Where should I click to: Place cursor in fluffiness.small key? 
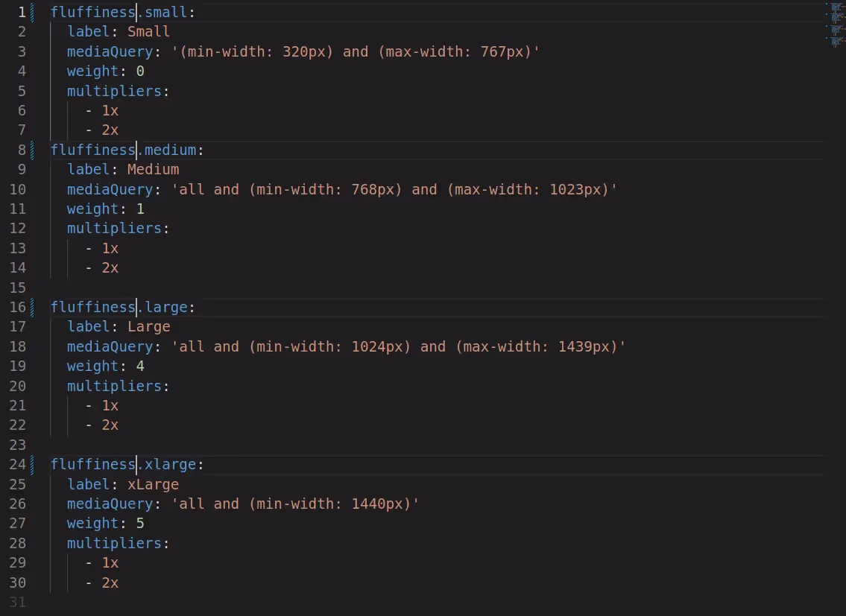[x=119, y=12]
